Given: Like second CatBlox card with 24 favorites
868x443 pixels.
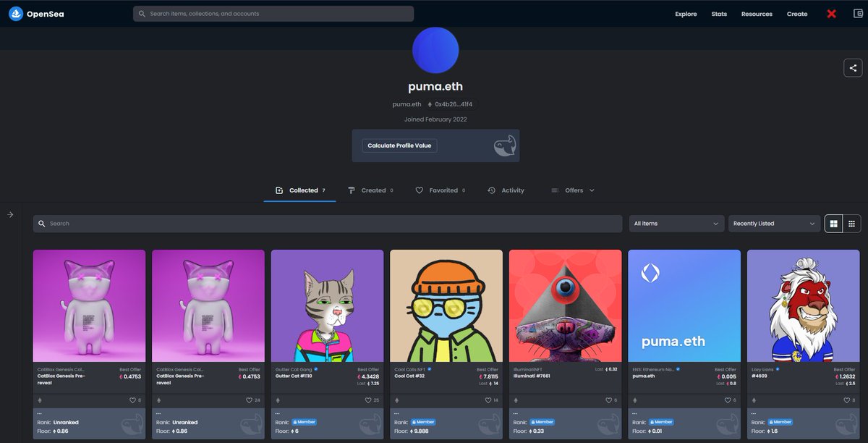Looking at the screenshot, I should click(x=250, y=400).
